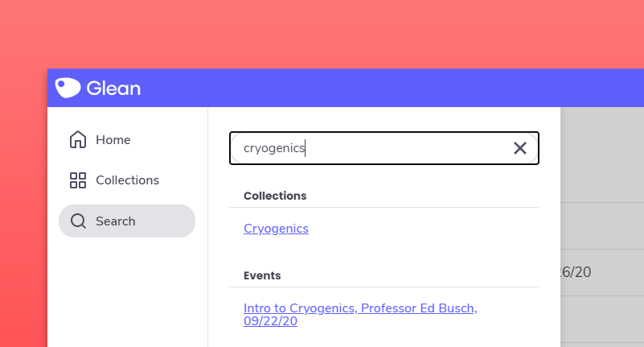The height and width of the screenshot is (347, 644).
Task: Click empty space below Search in sidebar
Action: [x=127, y=290]
